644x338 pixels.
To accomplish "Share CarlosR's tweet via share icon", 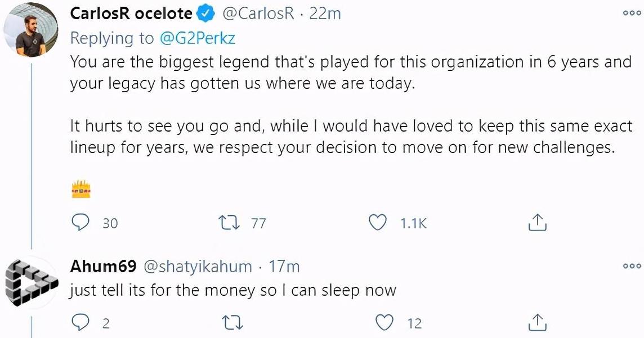I will (537, 223).
